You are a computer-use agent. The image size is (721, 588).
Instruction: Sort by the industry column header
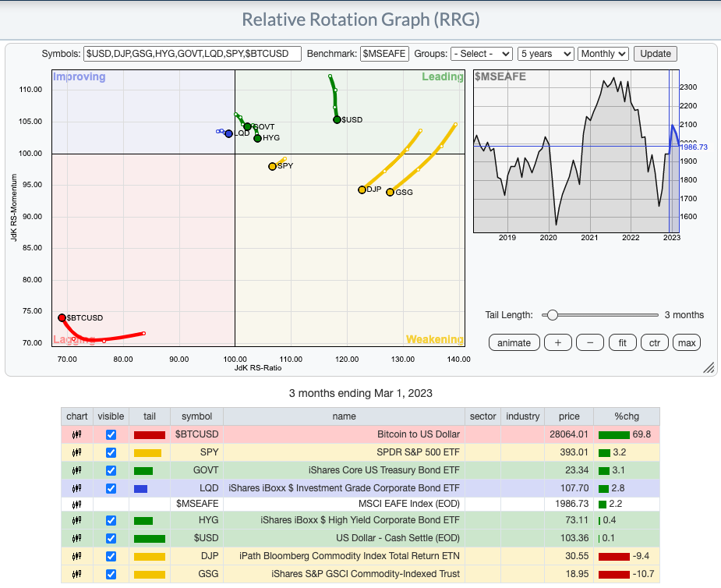[523, 416]
